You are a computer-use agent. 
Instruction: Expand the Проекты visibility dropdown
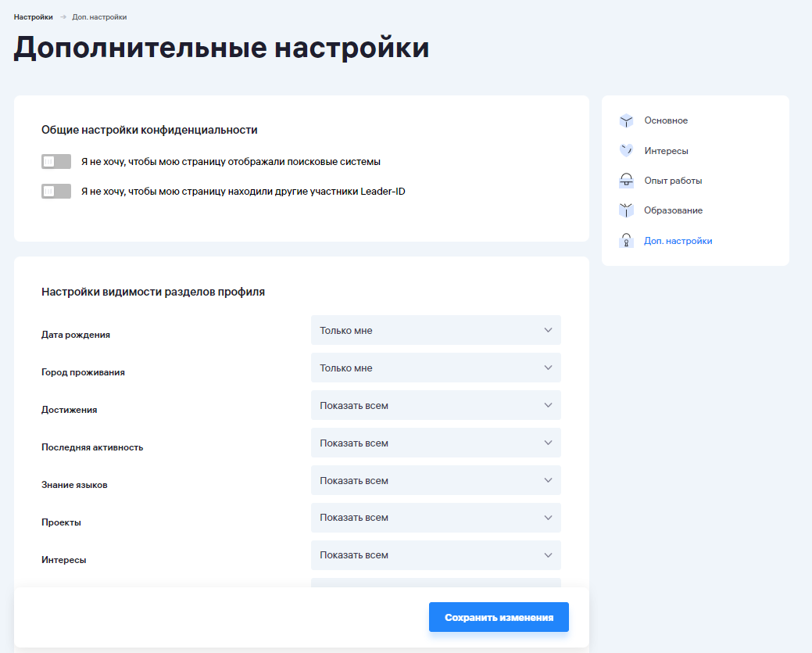(x=435, y=518)
